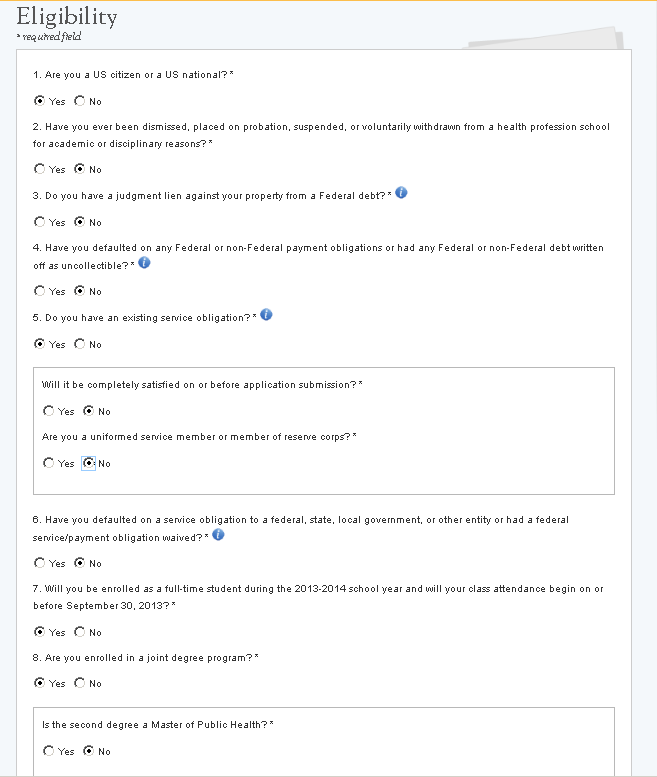Select No for existing service obligation
This screenshot has width=657, height=777.
point(80,344)
